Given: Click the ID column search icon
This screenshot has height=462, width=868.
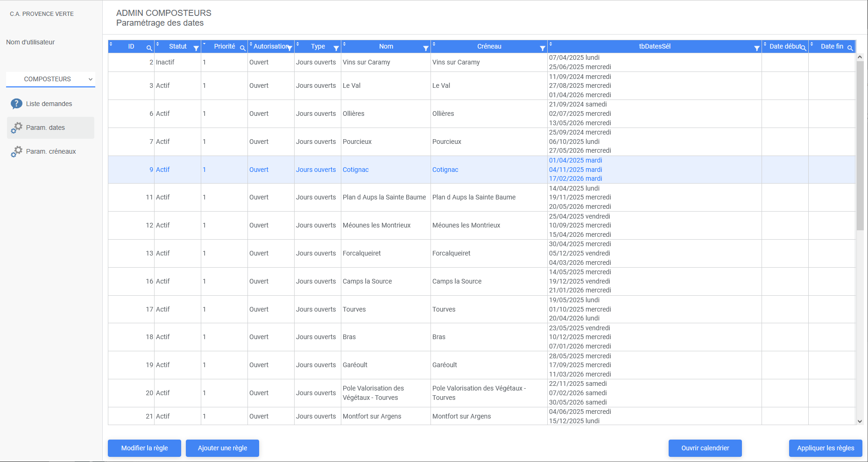Looking at the screenshot, I should [149, 48].
